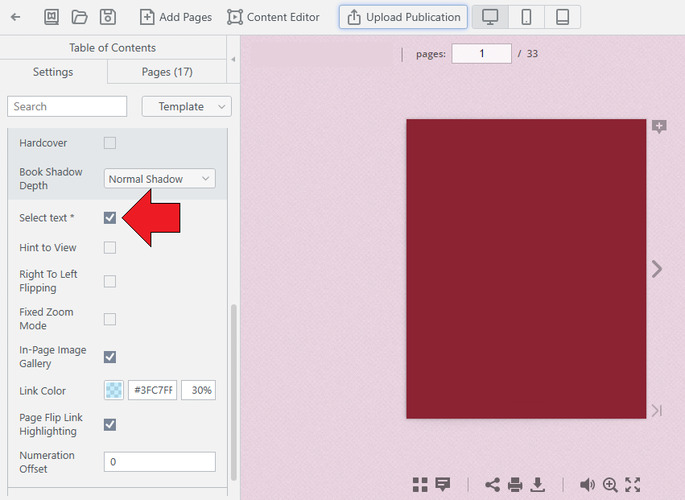Click the open folder icon
This screenshot has width=685, height=500.
80,17
